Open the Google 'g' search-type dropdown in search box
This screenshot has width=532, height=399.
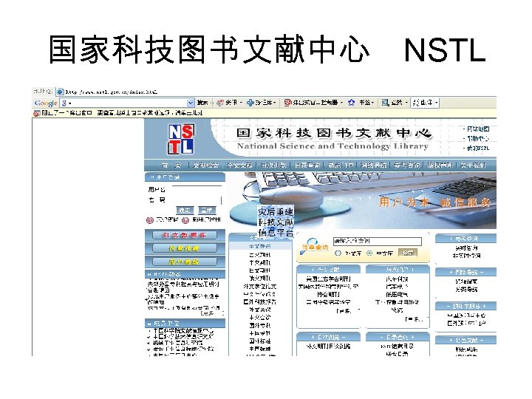66,103
